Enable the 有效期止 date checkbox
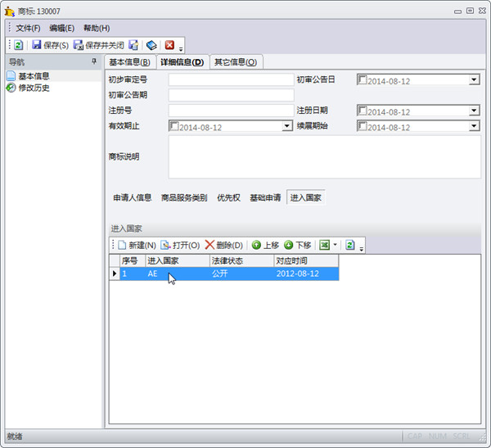The height and width of the screenshot is (448, 491). [174, 126]
